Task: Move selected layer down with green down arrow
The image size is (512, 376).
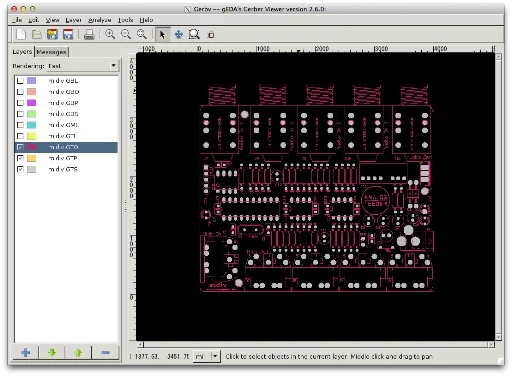Action: pos(52,352)
